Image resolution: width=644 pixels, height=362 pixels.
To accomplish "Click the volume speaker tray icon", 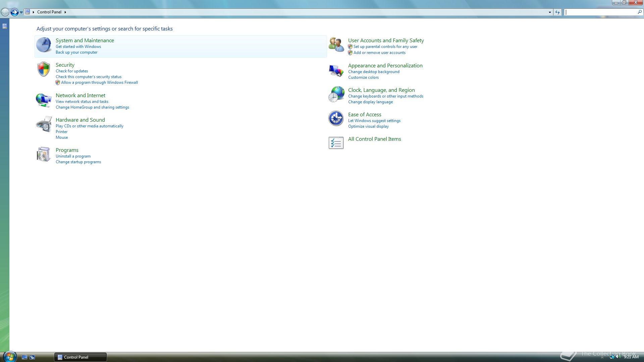I will point(618,357).
